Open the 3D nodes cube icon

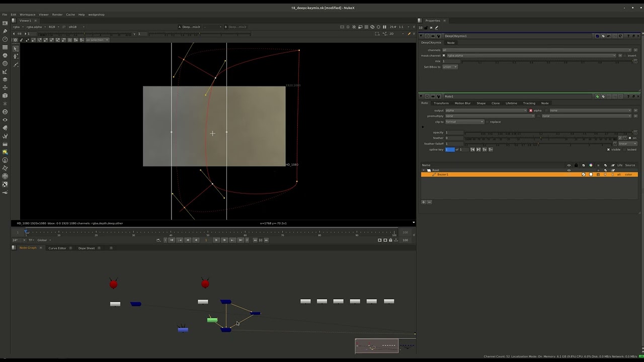pyautogui.click(x=5, y=96)
